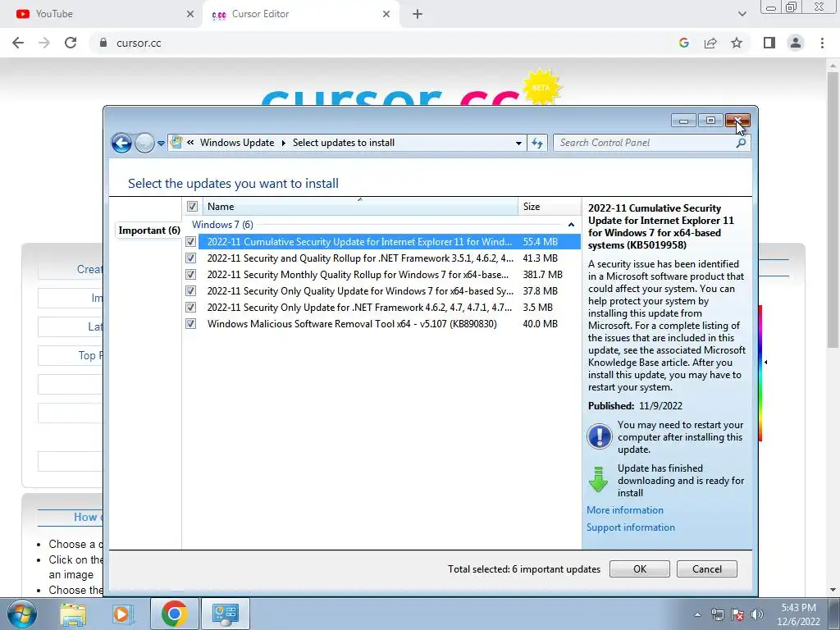View site information lock icon
This screenshot has width=840, height=630.
point(103,43)
